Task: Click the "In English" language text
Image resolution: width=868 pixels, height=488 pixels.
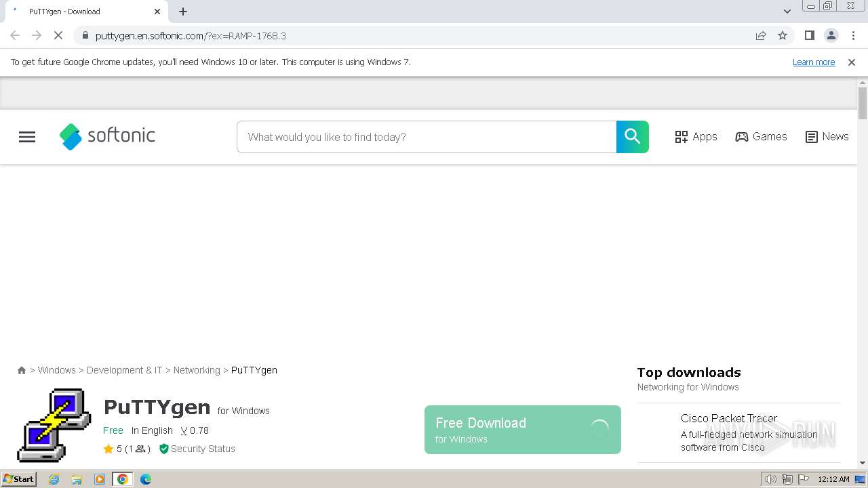Action: tap(152, 430)
